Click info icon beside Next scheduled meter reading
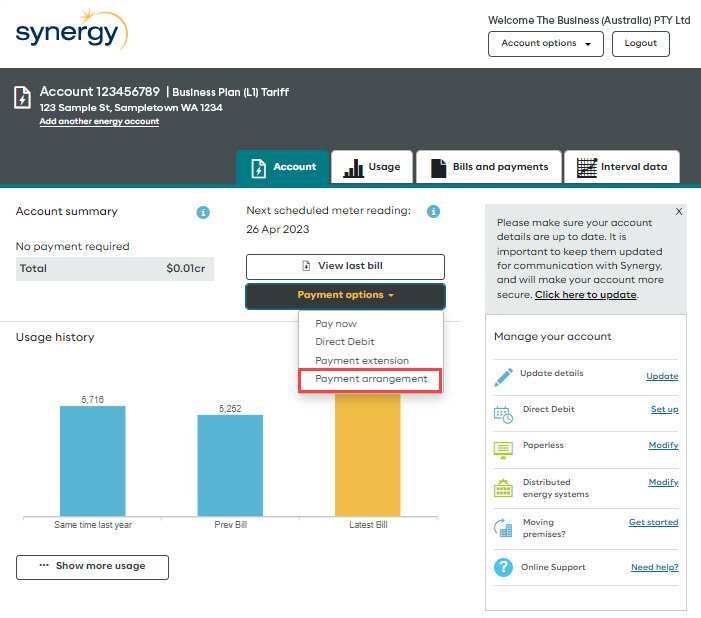This screenshot has height=618, width=701. 433,211
